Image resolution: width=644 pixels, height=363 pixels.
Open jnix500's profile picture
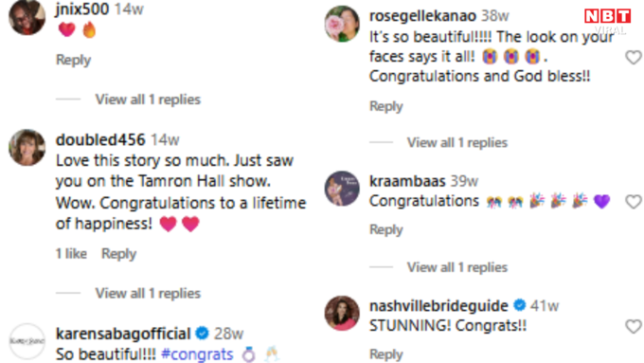[x=27, y=17]
